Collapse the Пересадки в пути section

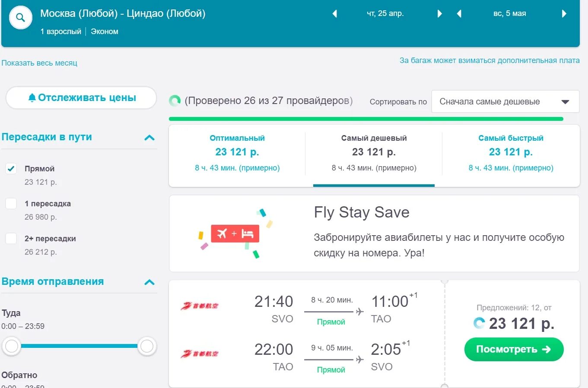149,138
